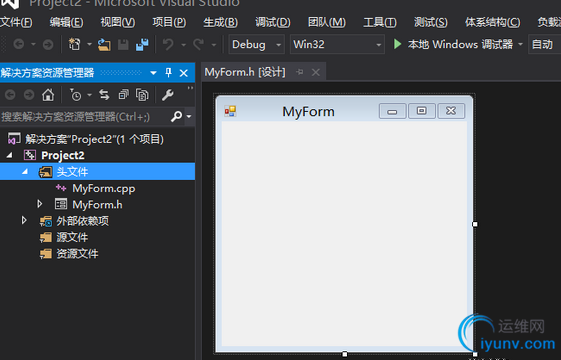Collapse the 头文件 folder
Screen dimensions: 561x360
tap(25, 171)
